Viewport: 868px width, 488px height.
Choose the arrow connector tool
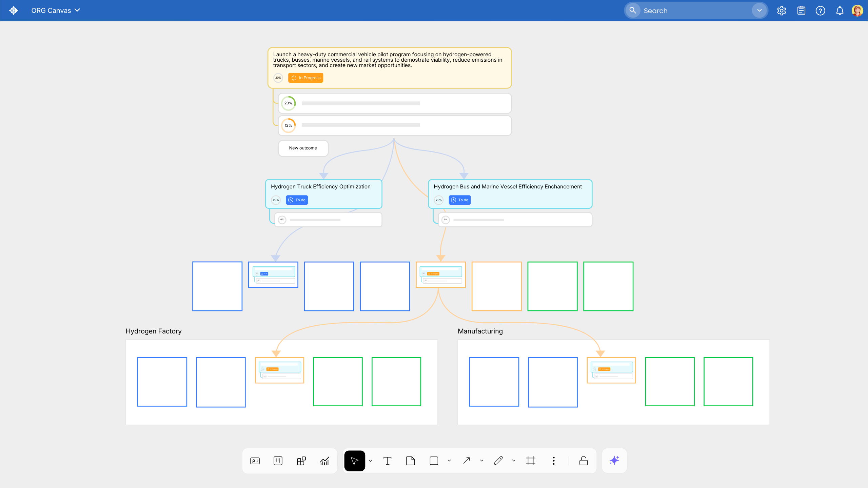(467, 461)
